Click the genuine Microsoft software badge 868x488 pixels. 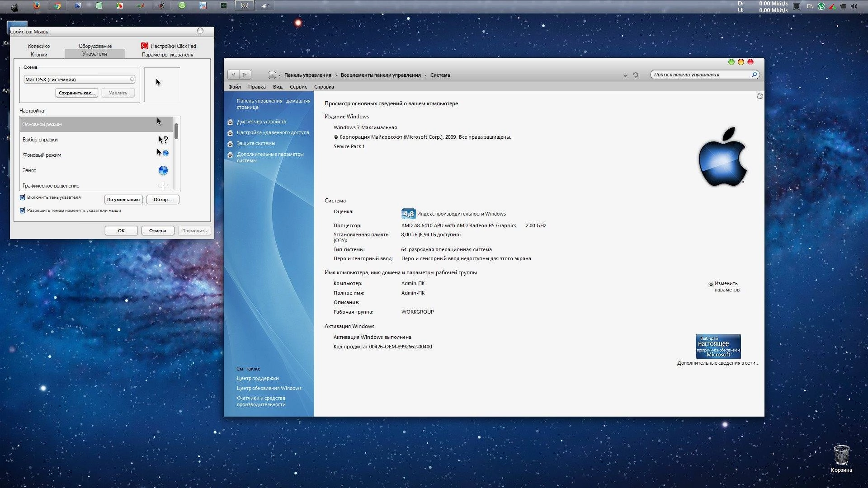pyautogui.click(x=718, y=346)
